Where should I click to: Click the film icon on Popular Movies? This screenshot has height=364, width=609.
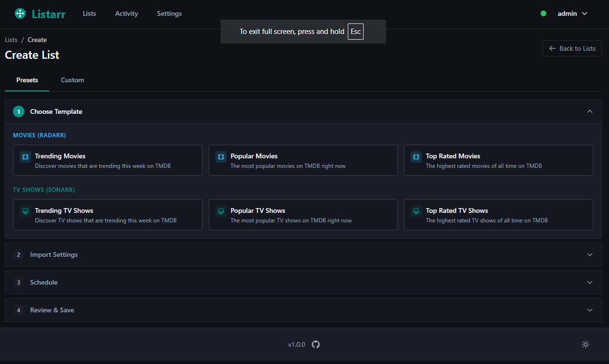221,156
